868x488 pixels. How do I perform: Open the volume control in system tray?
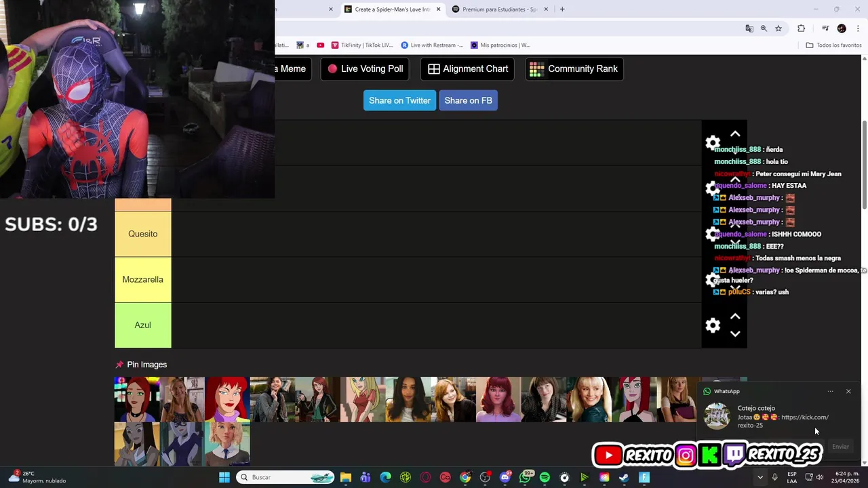819,477
